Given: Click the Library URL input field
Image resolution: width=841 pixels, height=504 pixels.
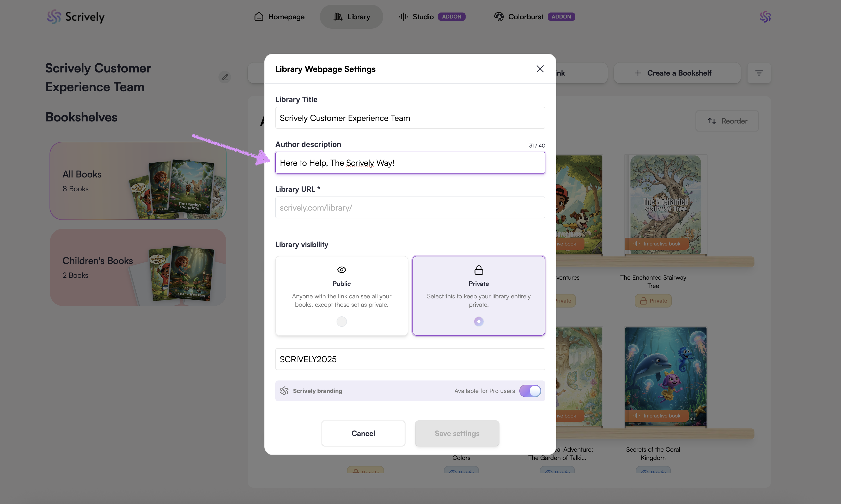Looking at the screenshot, I should (410, 207).
